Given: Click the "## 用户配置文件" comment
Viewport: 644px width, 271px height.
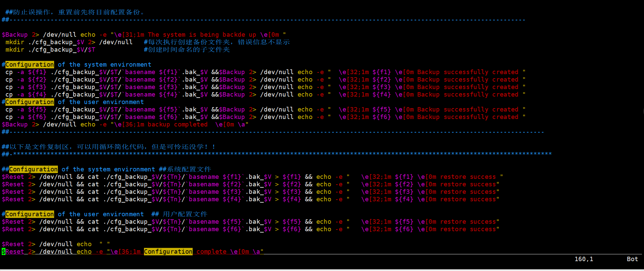Looking at the screenshot, I should (179, 214).
